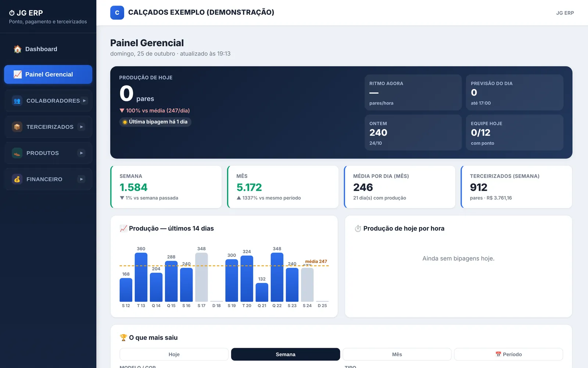
Task: Click the Q 22 bar showing 348
Action: pos(277,277)
